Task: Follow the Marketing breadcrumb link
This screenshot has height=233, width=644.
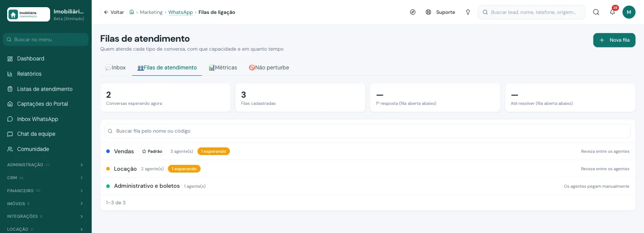Action: tap(151, 12)
